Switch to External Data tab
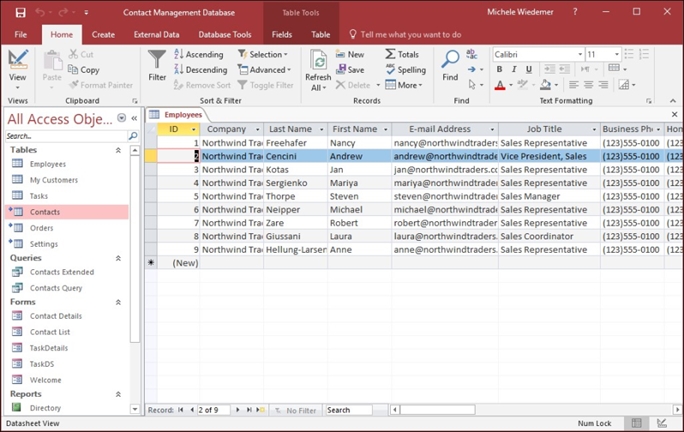The height and width of the screenshot is (432, 684). [x=156, y=34]
